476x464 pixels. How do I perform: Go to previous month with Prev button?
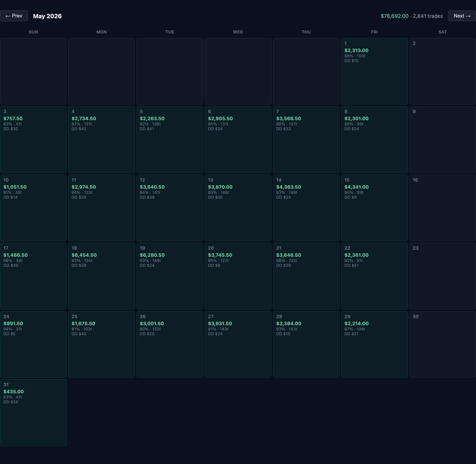click(14, 16)
